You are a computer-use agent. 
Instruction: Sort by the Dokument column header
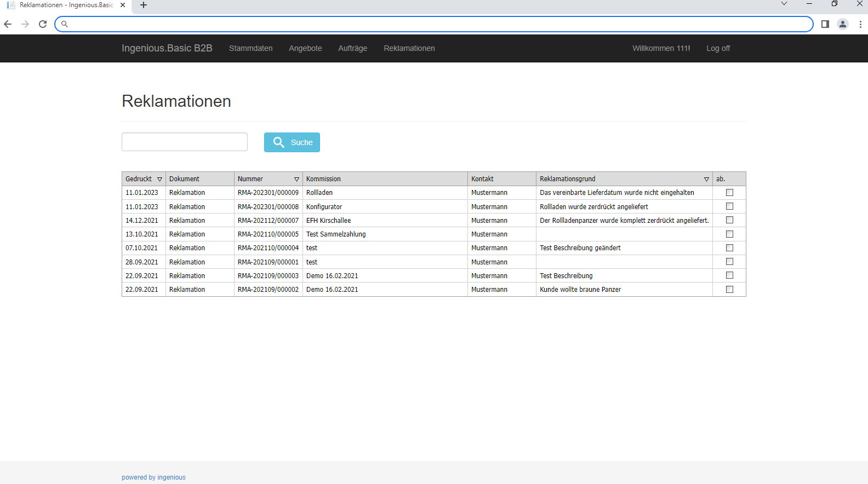click(200, 179)
